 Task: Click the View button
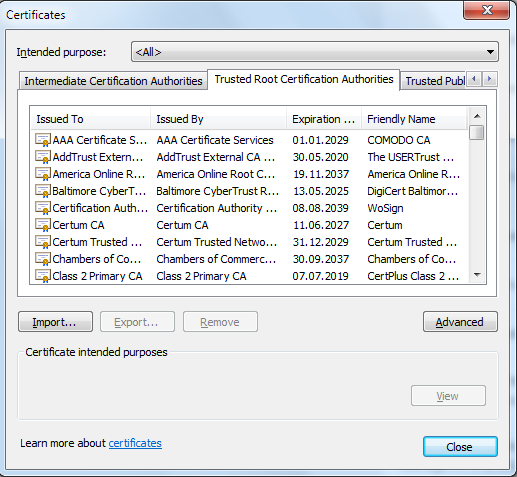click(448, 396)
